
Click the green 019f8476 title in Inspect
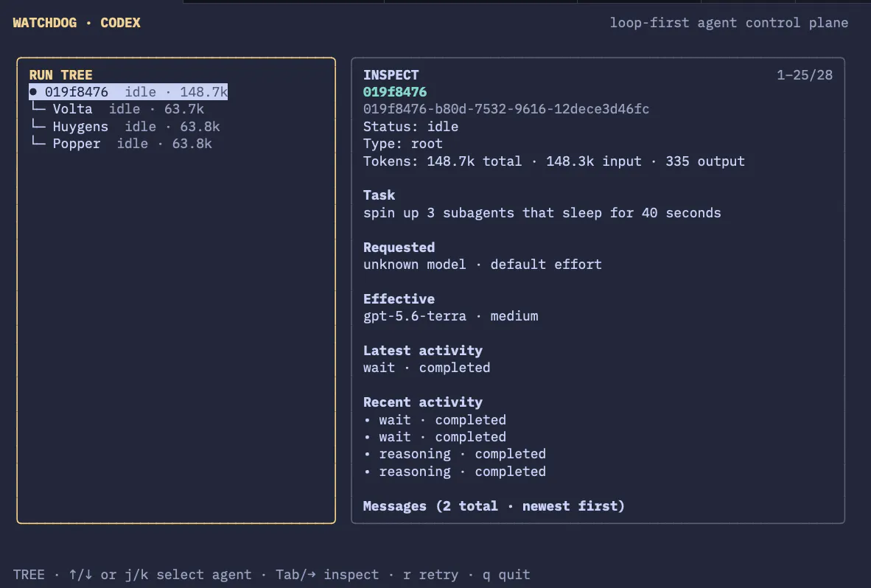(395, 92)
